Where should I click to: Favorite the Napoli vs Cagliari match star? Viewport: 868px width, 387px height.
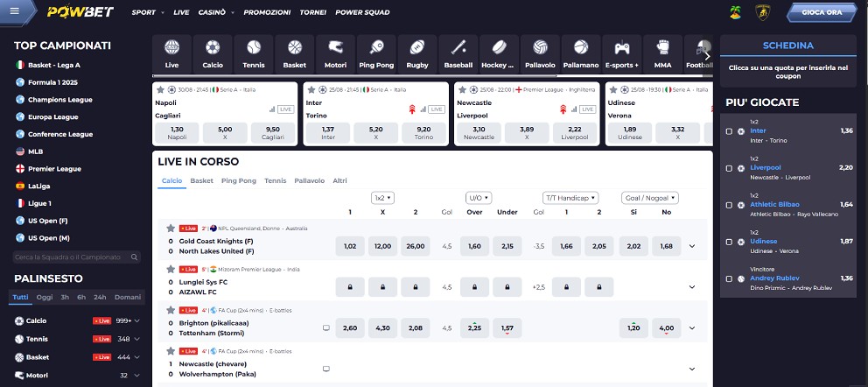pyautogui.click(x=160, y=89)
